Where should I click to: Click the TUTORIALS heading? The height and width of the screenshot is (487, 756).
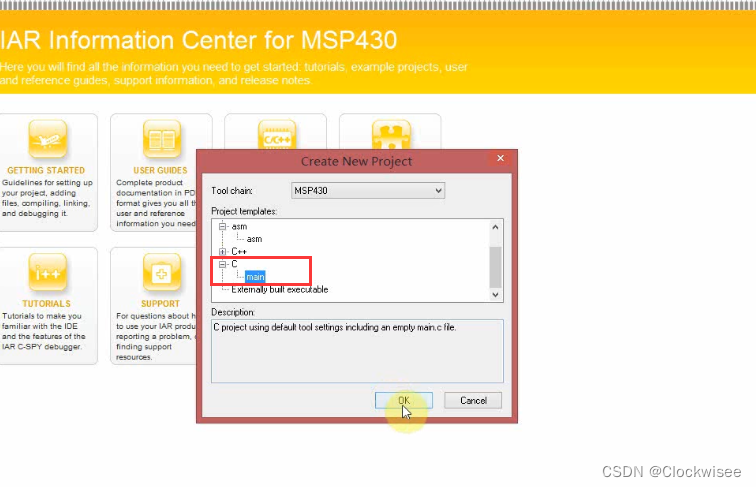pyautogui.click(x=46, y=304)
